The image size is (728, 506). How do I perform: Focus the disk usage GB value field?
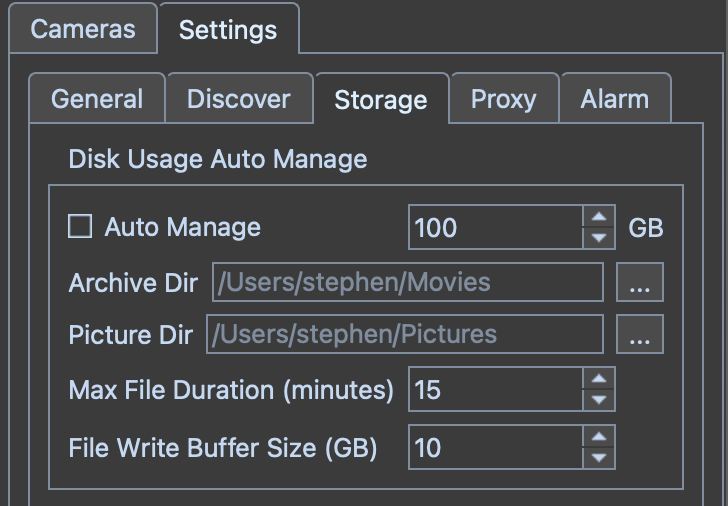494,227
